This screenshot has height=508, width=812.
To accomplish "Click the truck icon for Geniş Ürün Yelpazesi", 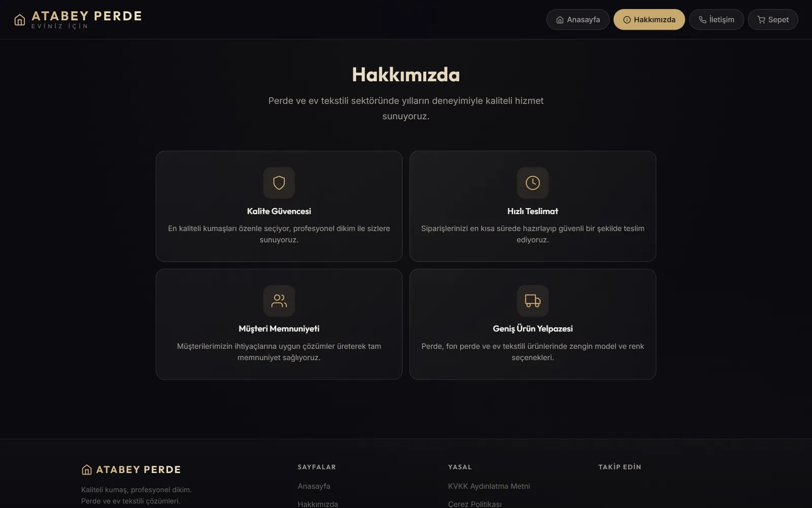I will click(x=532, y=301).
